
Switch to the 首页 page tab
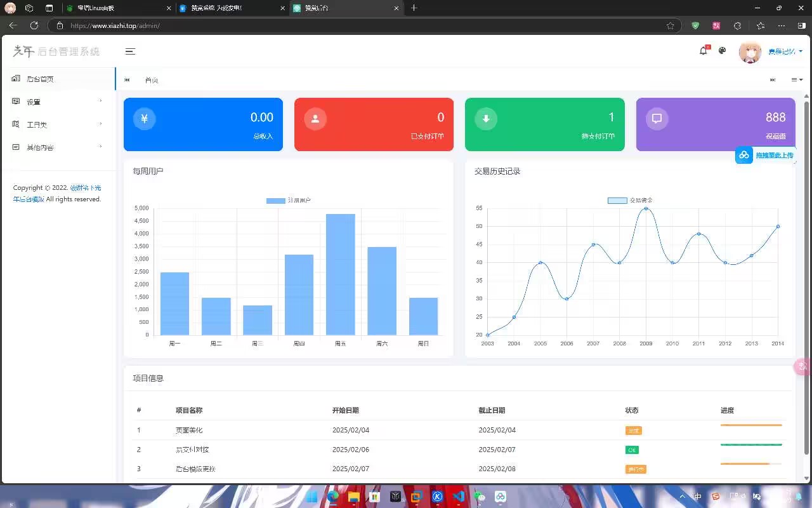coord(152,80)
